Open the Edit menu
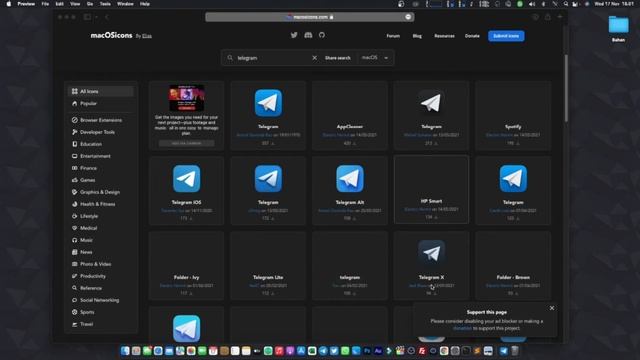640x360 pixels. pyautogui.click(x=59, y=4)
